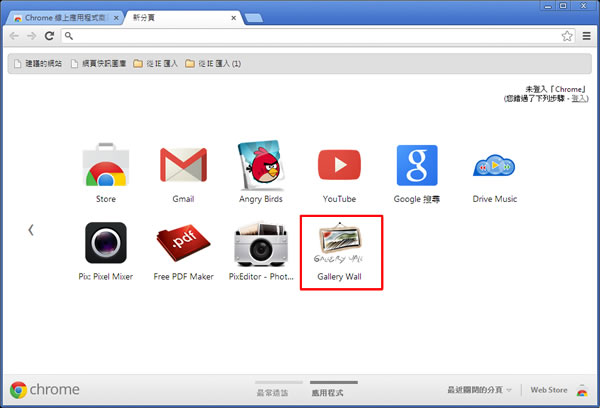The height and width of the screenshot is (408, 600).
Task: Go to previous apps page with left chevron
Action: click(31, 230)
